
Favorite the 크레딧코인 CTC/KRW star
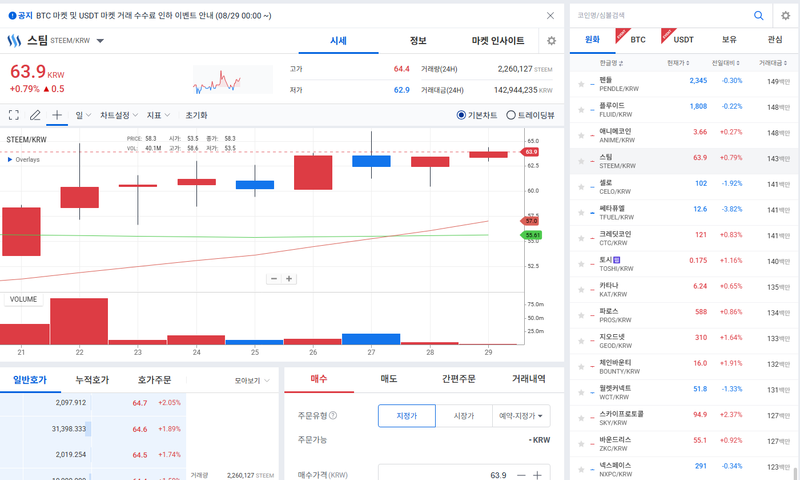pos(581,238)
